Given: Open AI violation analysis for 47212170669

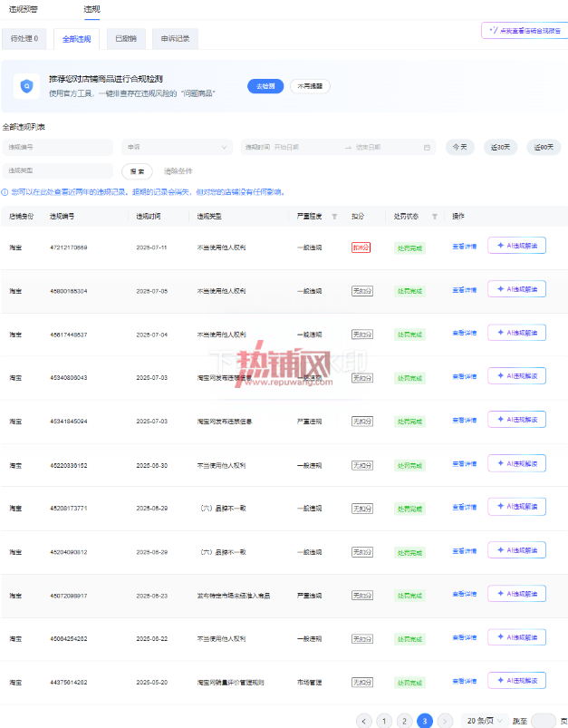Looking at the screenshot, I should click(x=516, y=246).
